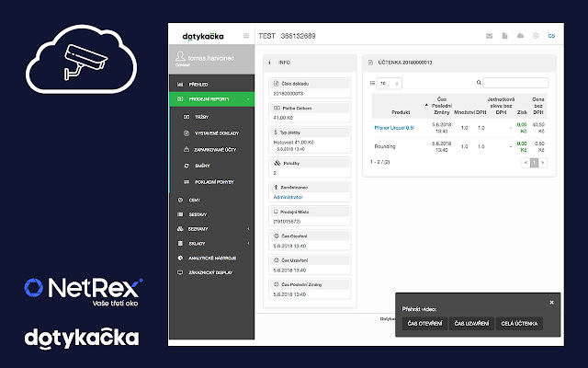Image resolution: width=588 pixels, height=368 pixels.
Task: Open the settings gear icon in header
Action: tap(536, 36)
